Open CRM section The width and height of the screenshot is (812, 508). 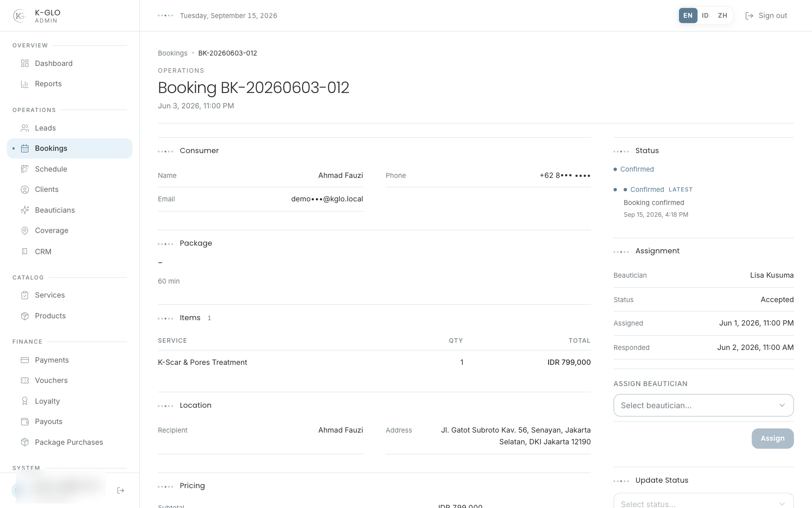pos(69,252)
